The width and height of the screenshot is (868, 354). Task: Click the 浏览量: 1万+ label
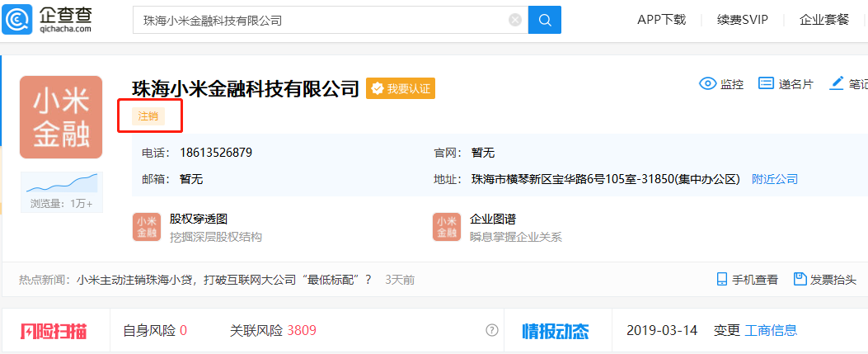[x=62, y=203]
